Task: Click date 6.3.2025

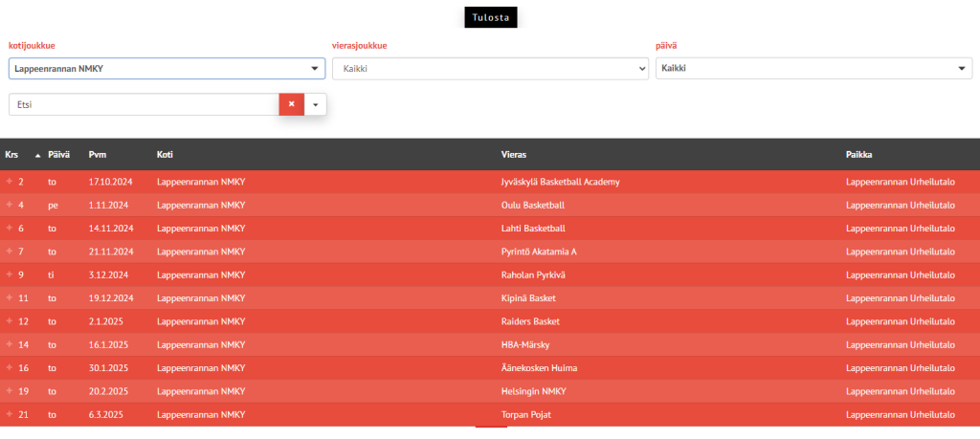Action: tap(105, 415)
